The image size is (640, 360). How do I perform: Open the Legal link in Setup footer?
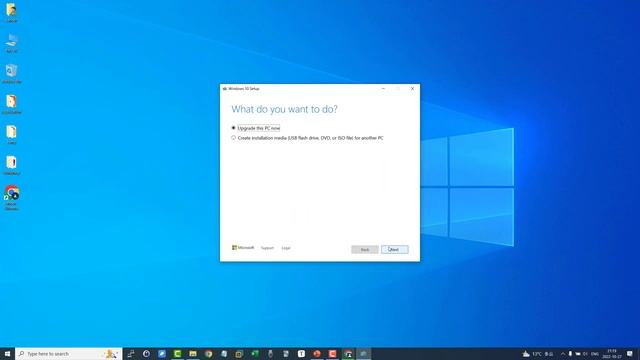point(286,248)
